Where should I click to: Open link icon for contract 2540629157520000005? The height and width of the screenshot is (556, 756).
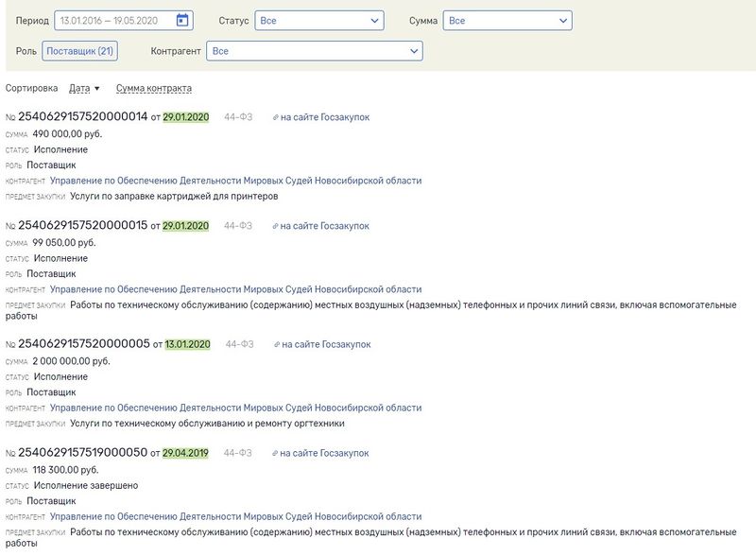coord(277,344)
